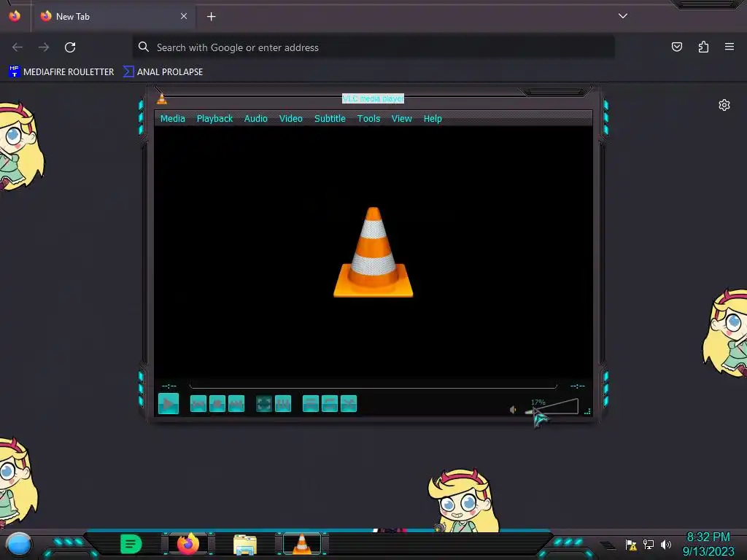
Task: Reload the Firefox page
Action: pos(70,47)
